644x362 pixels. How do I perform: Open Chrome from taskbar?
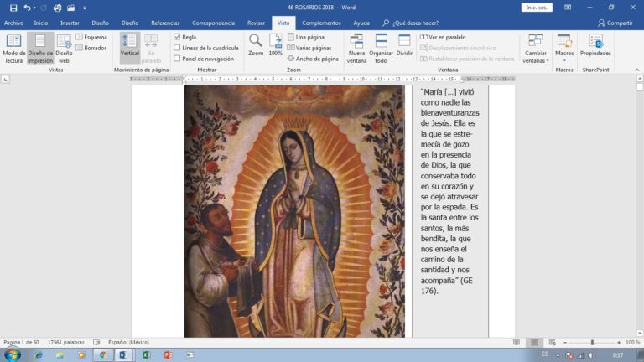pyautogui.click(x=102, y=354)
